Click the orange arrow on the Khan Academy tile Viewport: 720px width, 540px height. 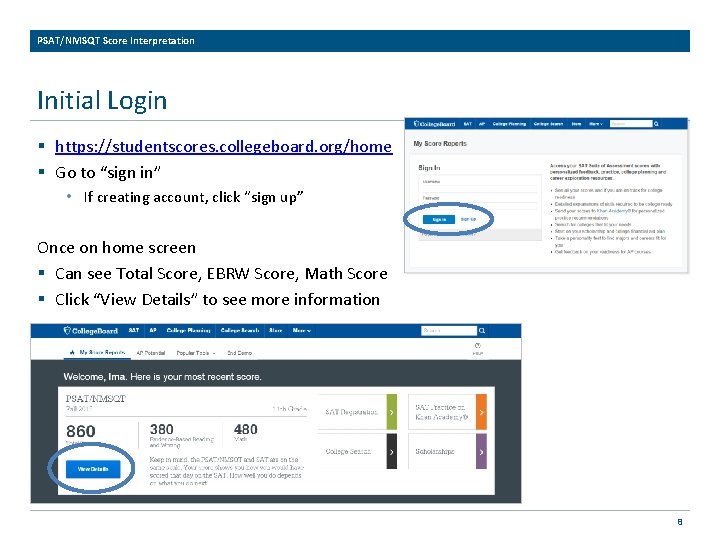tap(481, 412)
